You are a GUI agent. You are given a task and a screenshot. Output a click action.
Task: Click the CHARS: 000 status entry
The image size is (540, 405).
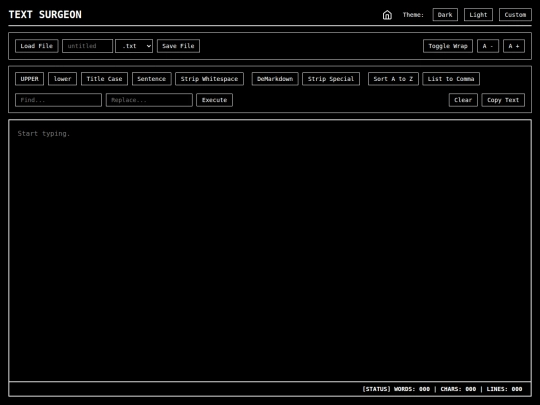click(x=458, y=389)
